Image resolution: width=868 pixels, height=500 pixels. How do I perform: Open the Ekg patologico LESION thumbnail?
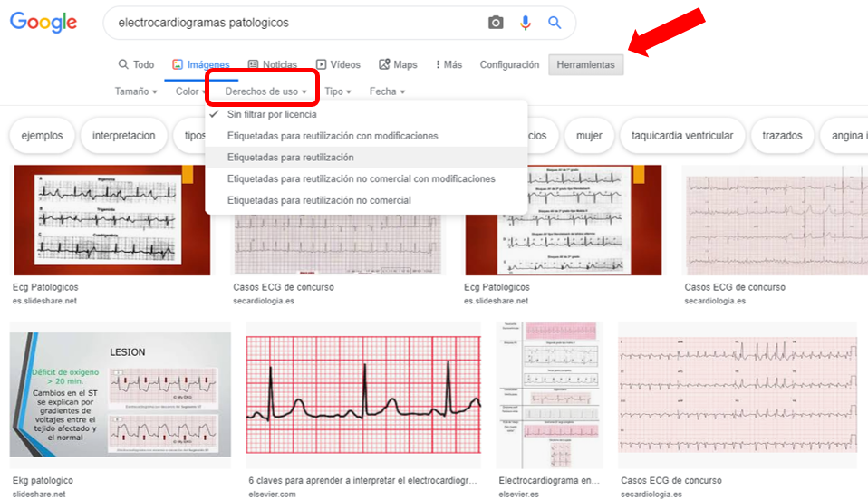coord(121,394)
